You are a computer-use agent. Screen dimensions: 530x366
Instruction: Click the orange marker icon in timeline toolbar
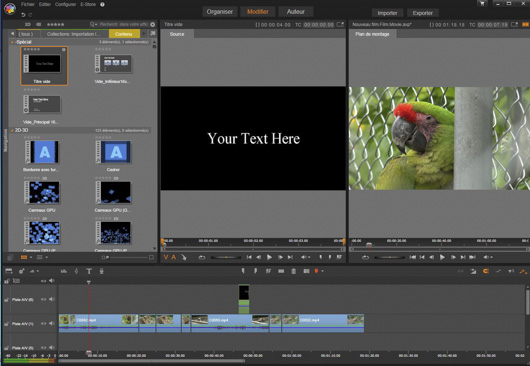pos(316,271)
